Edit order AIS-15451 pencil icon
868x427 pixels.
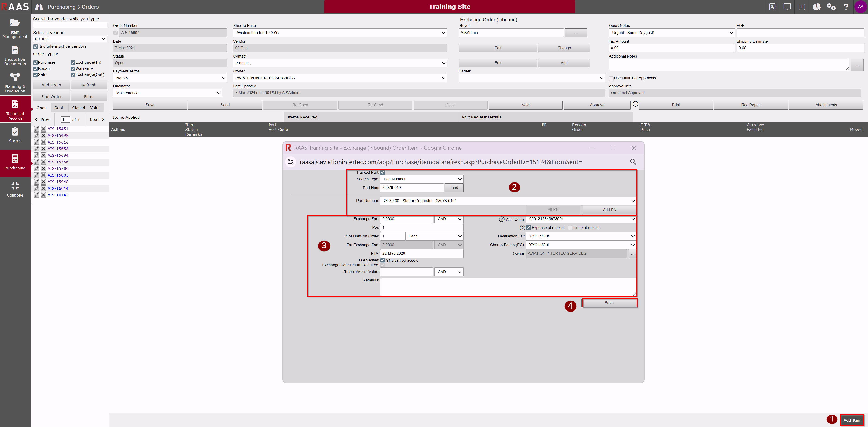pyautogui.click(x=37, y=129)
